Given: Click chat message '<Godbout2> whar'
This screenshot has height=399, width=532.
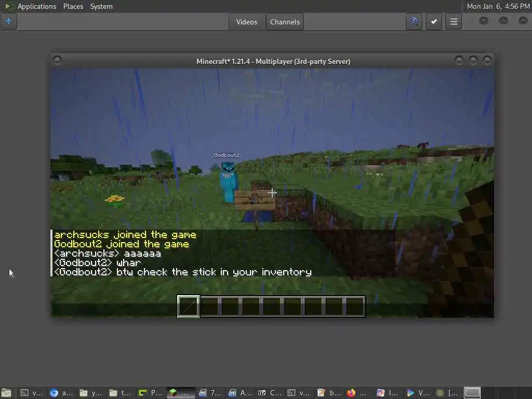Looking at the screenshot, I should pyautogui.click(x=97, y=262).
